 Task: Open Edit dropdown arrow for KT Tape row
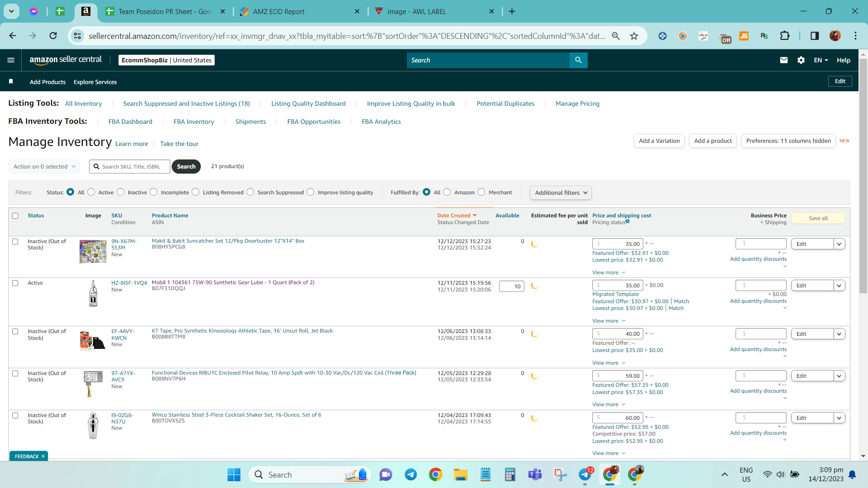[840, 334]
